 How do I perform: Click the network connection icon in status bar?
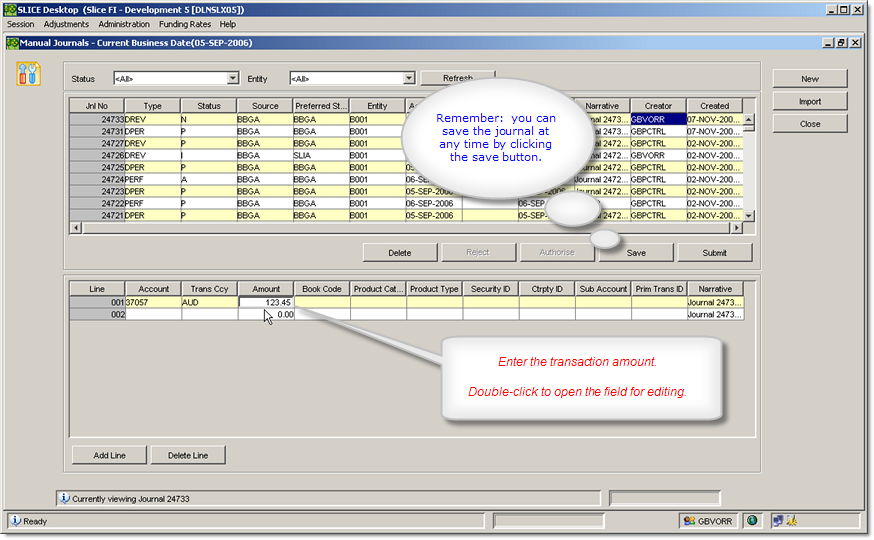coord(777,521)
